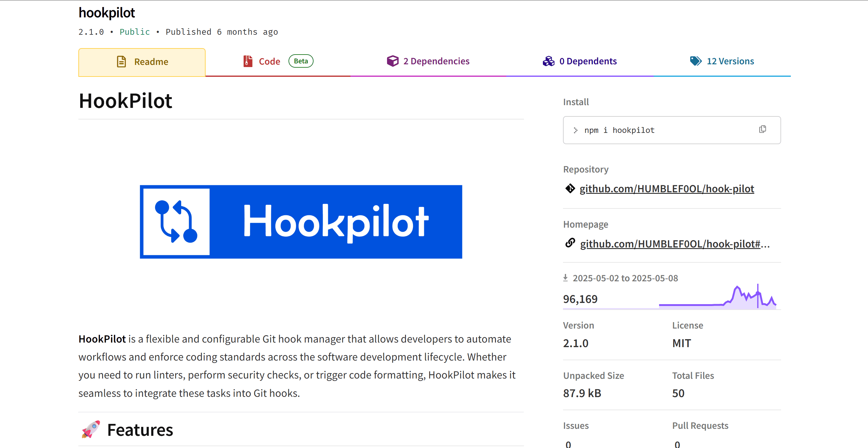The height and width of the screenshot is (448, 868).
Task: Click the Hookpilot blue banner logo
Action: [301, 222]
